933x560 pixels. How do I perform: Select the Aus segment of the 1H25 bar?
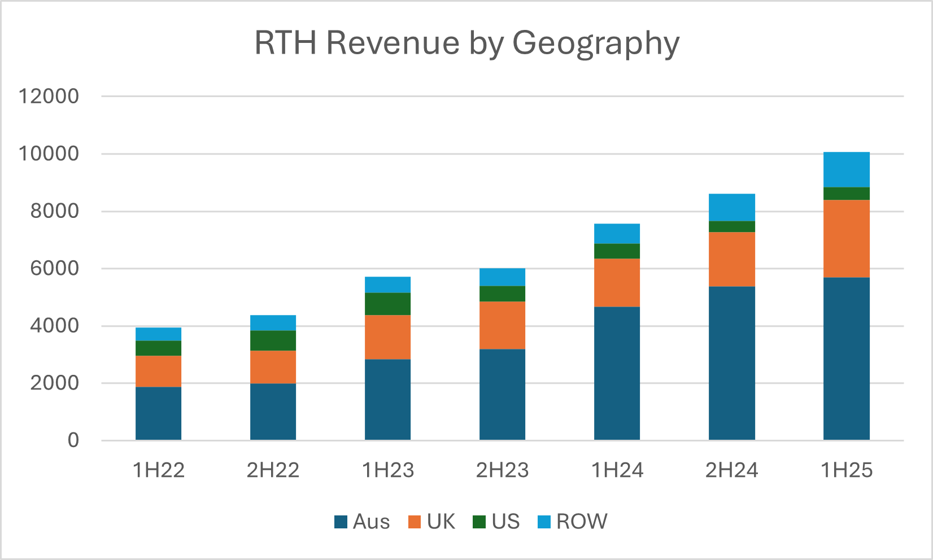pos(846,358)
